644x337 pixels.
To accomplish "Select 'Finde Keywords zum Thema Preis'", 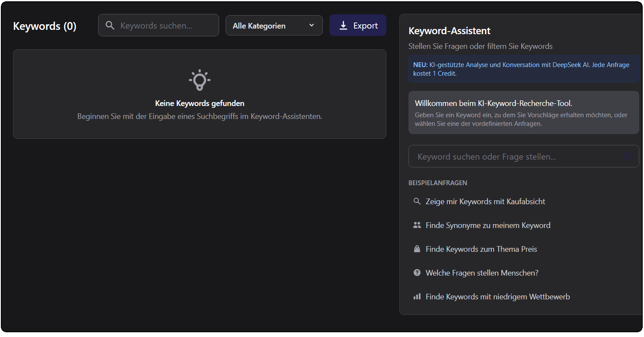I will 481,249.
